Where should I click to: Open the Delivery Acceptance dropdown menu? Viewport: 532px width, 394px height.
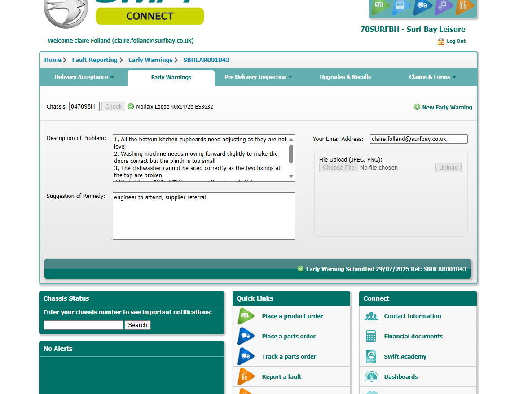tap(84, 77)
